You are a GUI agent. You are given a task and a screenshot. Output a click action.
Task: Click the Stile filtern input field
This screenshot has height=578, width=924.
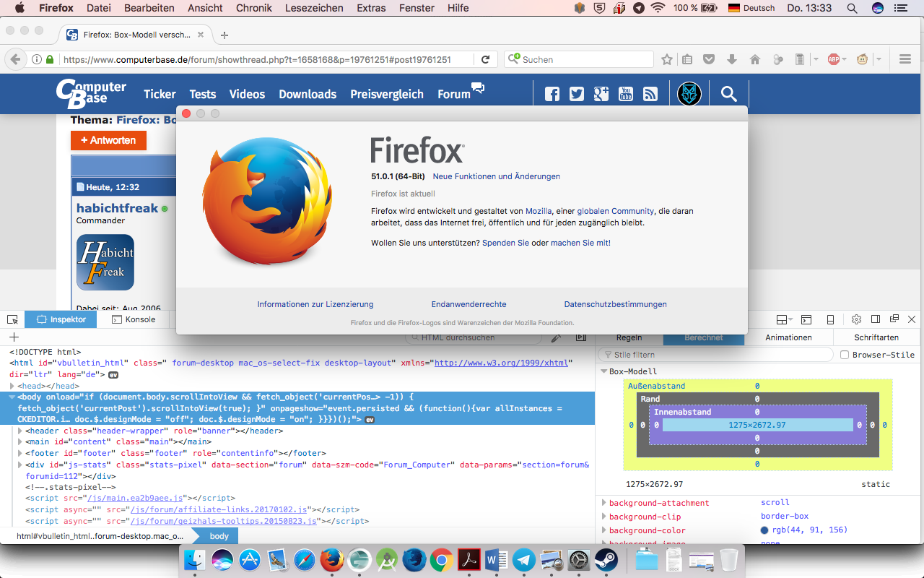(x=716, y=355)
